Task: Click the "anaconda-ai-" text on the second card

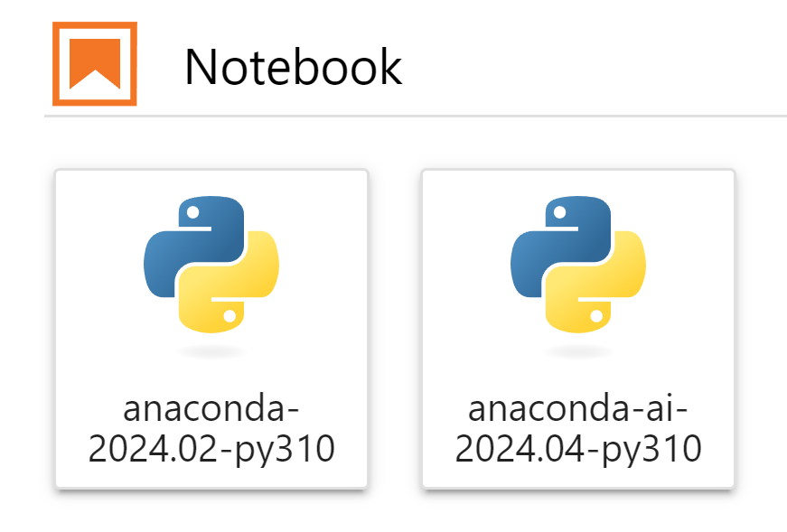Action: tap(578, 409)
